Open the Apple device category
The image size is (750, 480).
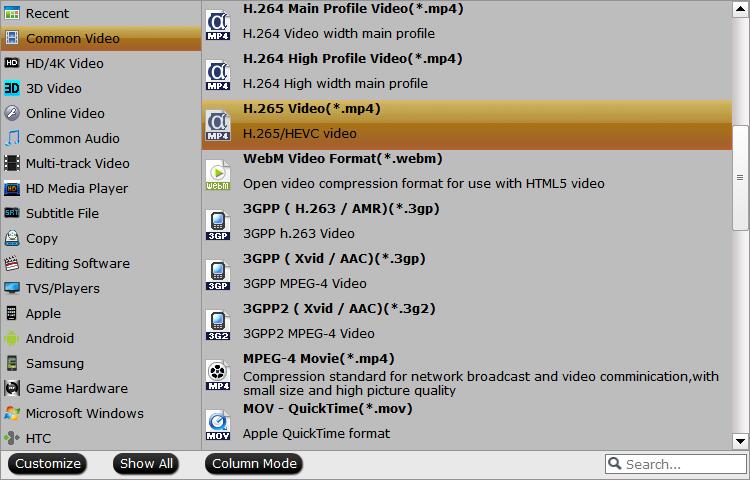[43, 313]
